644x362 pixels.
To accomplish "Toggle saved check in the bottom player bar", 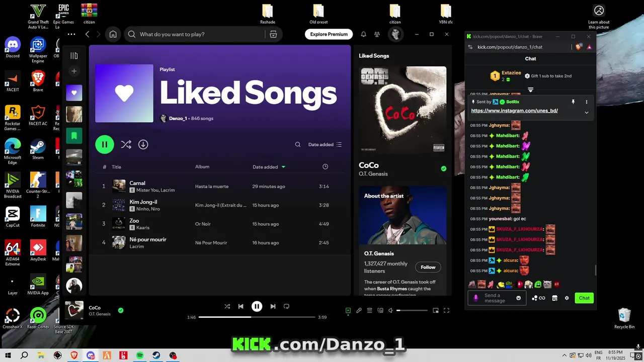I will point(121,311).
